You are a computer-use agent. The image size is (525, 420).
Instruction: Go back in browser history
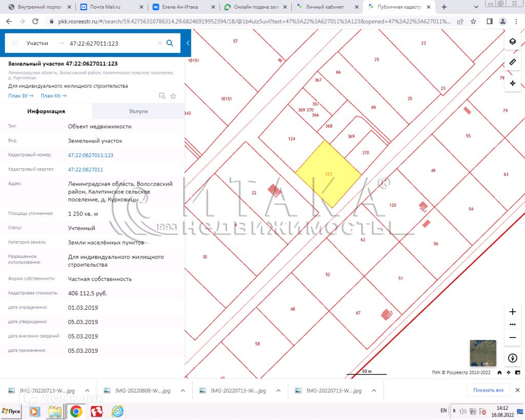tap(9, 22)
